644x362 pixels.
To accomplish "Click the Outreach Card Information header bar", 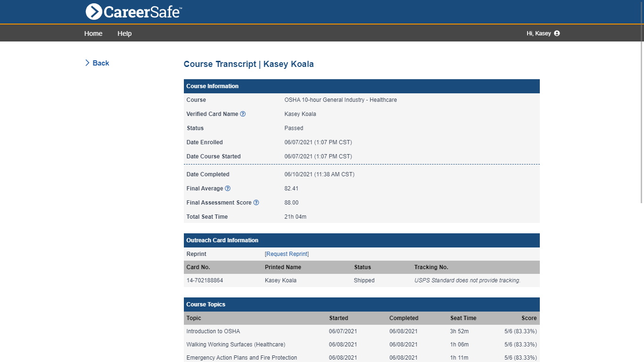I will [x=222, y=240].
